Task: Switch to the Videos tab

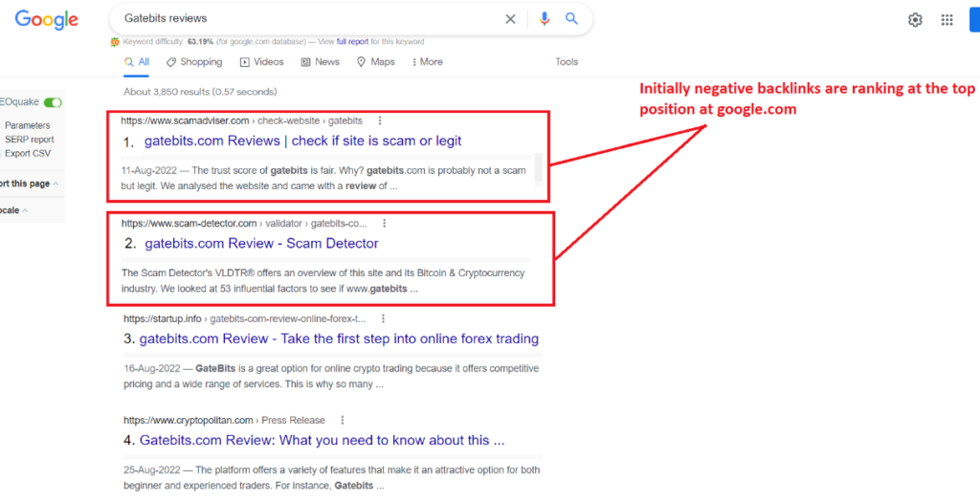Action: coord(262,62)
